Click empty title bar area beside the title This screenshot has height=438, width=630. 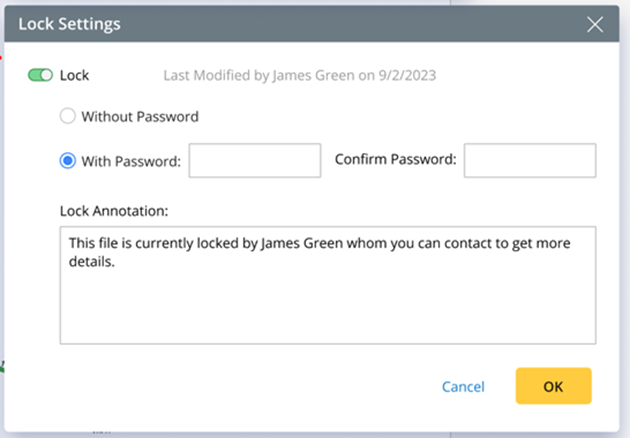coord(350,24)
